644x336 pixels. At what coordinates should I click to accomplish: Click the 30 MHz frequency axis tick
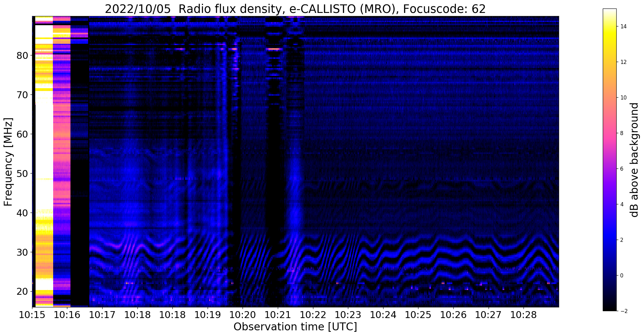pos(22,252)
